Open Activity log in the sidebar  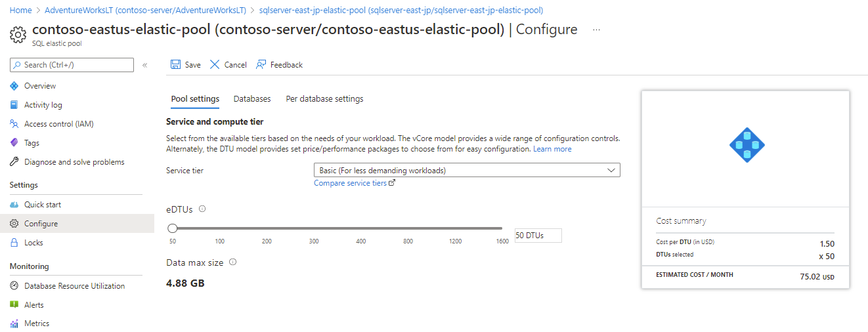(43, 105)
